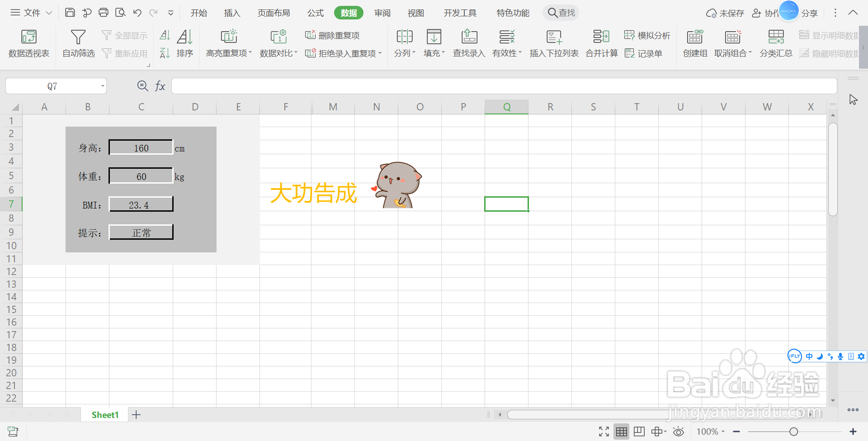Click 插入下拉列表 insert dropdown list

tap(554, 43)
